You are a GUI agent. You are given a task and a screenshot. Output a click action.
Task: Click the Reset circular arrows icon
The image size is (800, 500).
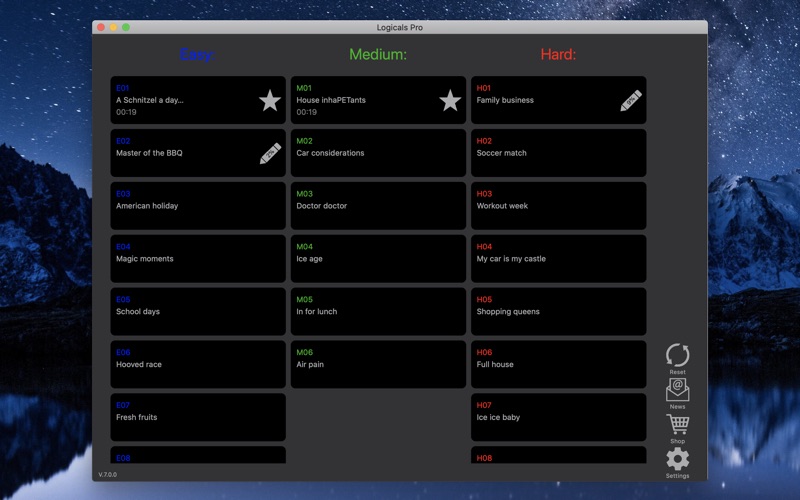coord(678,355)
